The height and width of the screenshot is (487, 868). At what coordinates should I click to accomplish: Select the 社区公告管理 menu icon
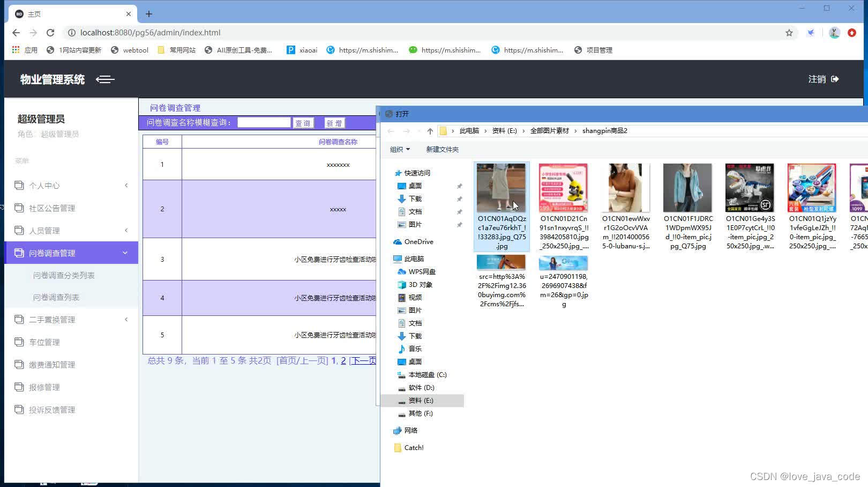[19, 208]
